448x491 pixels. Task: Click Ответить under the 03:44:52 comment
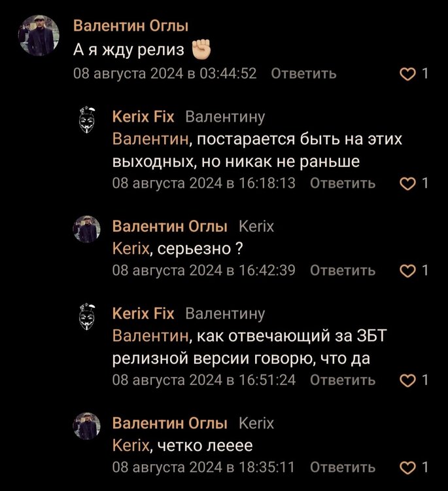coord(303,73)
